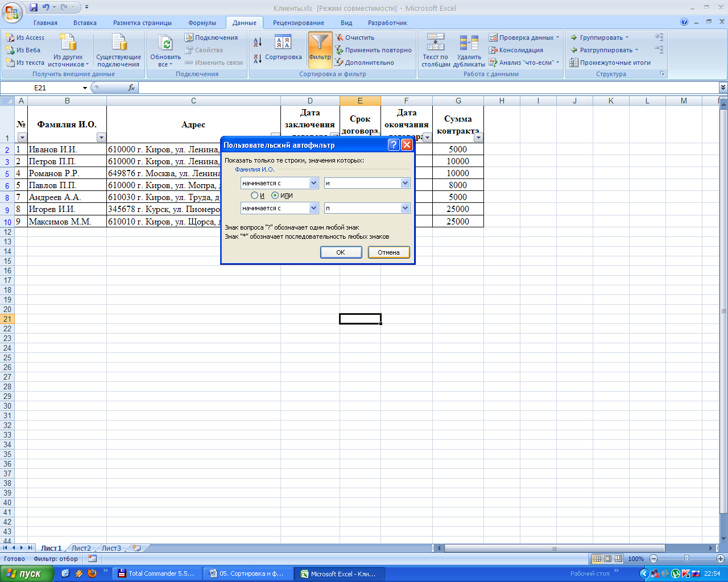
Task: Expand the Структура group dialog launcher
Action: tap(662, 74)
